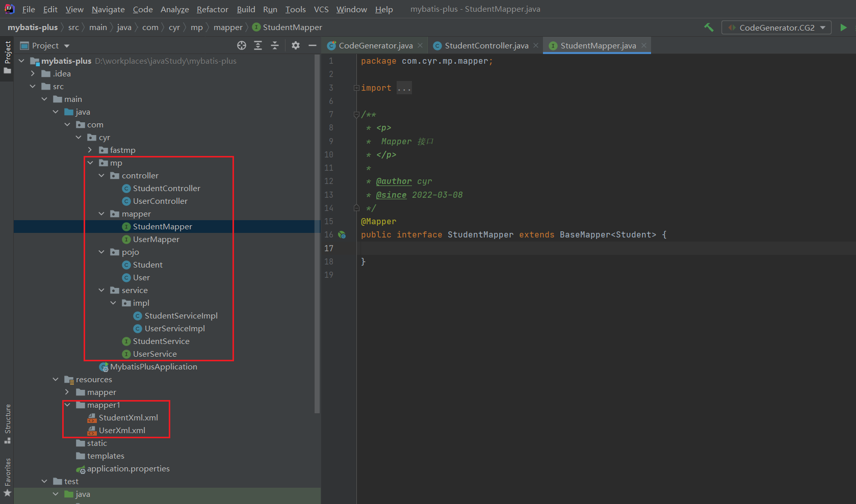Open the File menu
Screen dimensions: 856x504
click(29, 9)
